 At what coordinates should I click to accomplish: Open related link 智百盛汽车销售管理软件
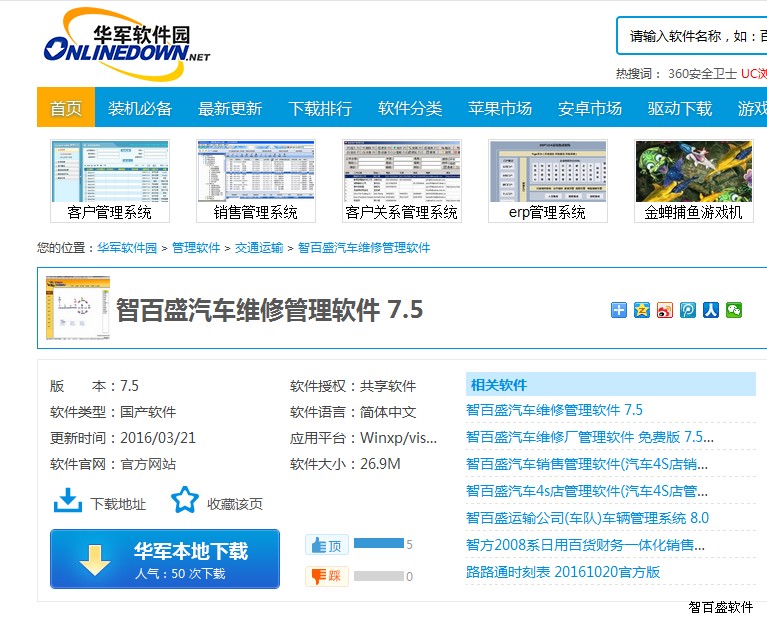coord(587,464)
